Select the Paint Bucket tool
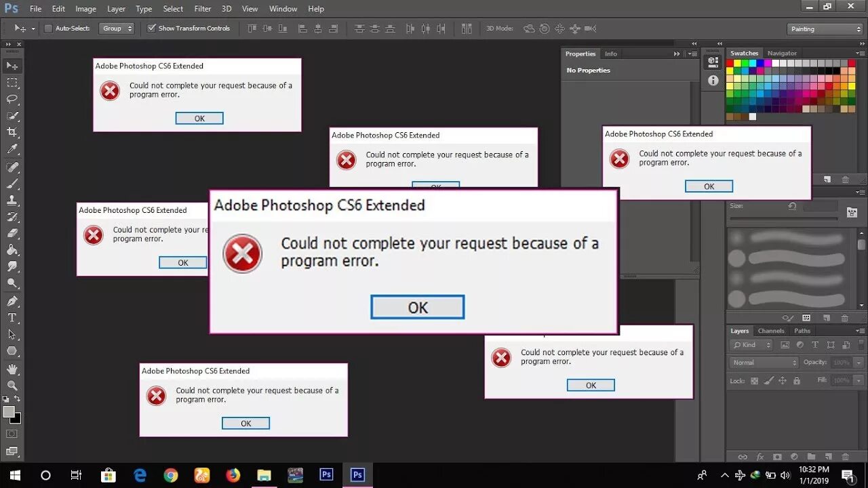This screenshot has width=868, height=488. pos(12,250)
